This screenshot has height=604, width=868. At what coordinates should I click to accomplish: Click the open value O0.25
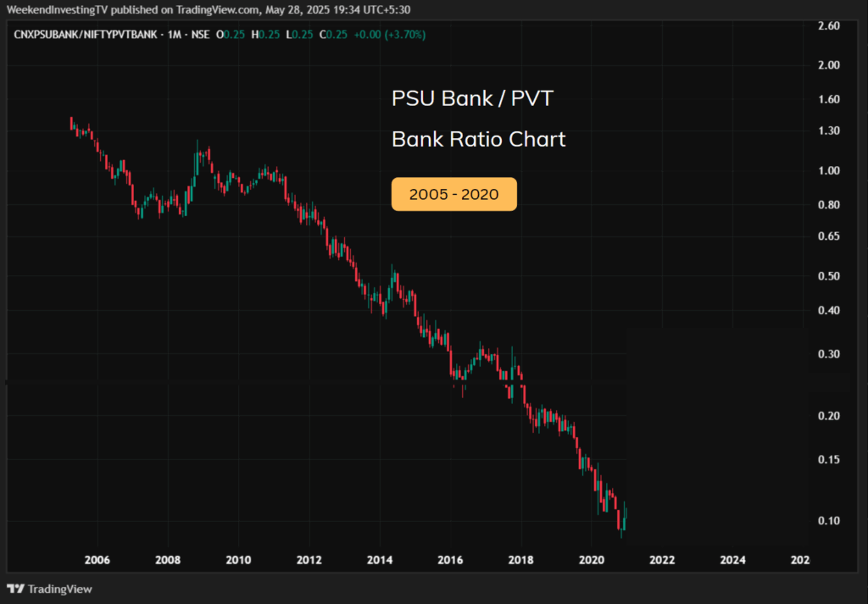coord(231,35)
